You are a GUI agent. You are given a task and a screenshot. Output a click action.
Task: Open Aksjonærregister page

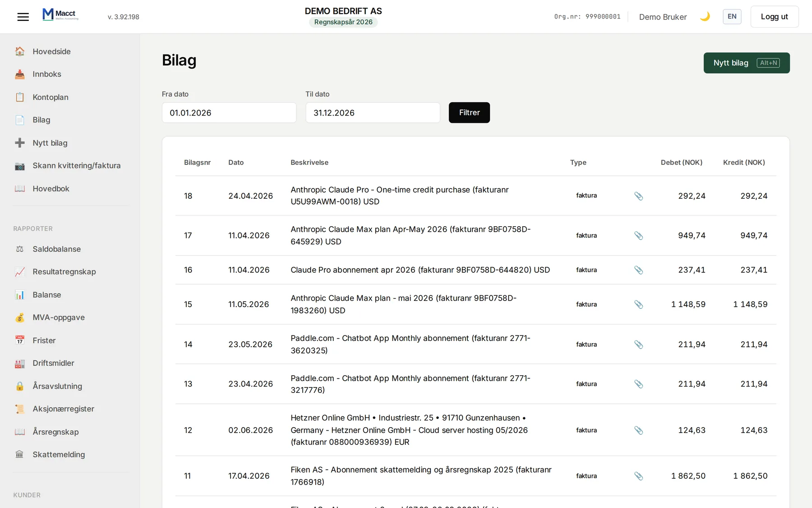(x=63, y=409)
